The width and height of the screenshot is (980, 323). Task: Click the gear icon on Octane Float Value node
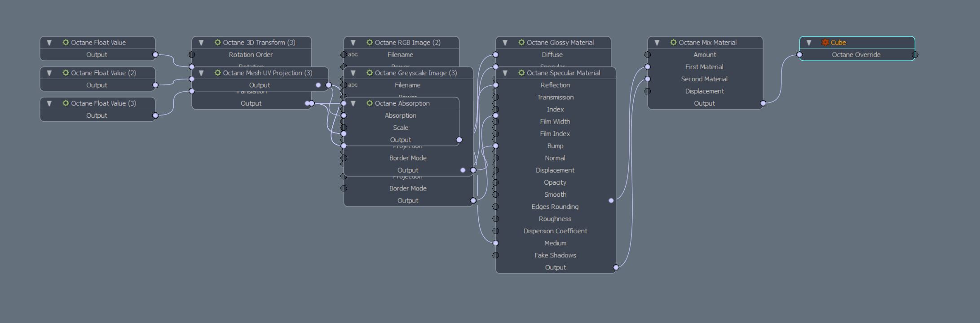[66, 42]
